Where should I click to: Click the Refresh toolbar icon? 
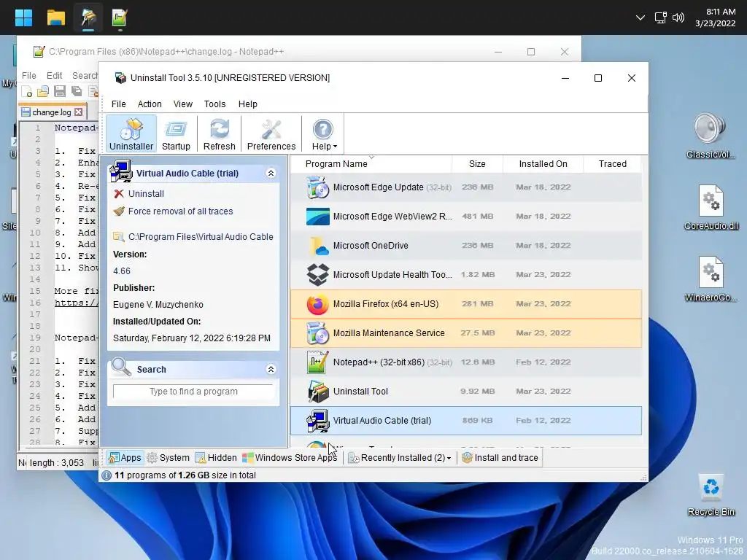tap(219, 134)
